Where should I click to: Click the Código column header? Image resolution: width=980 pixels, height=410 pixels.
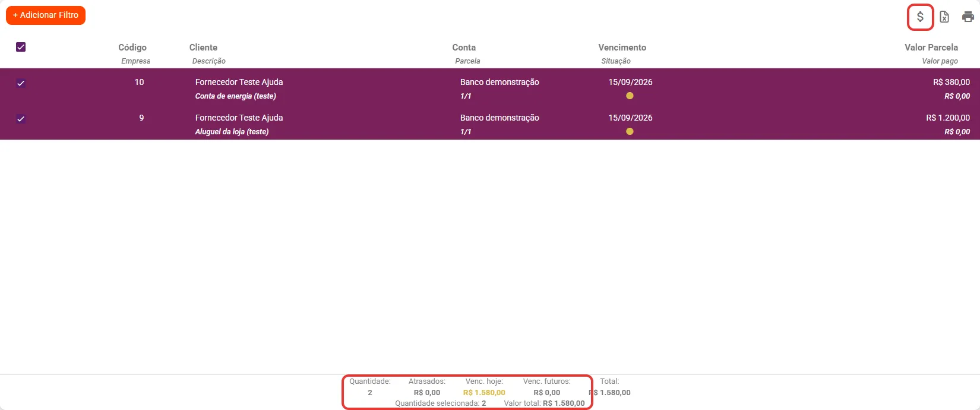pos(132,48)
